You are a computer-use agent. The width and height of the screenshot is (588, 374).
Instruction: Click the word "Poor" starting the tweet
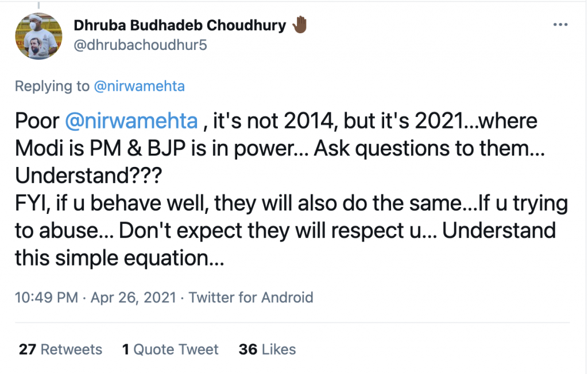coord(37,122)
